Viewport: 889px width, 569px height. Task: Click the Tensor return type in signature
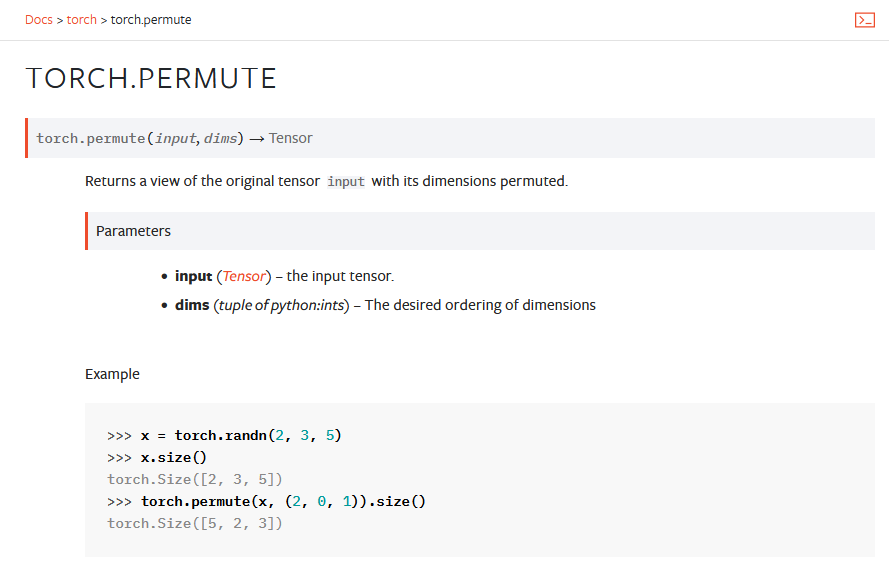coord(290,138)
